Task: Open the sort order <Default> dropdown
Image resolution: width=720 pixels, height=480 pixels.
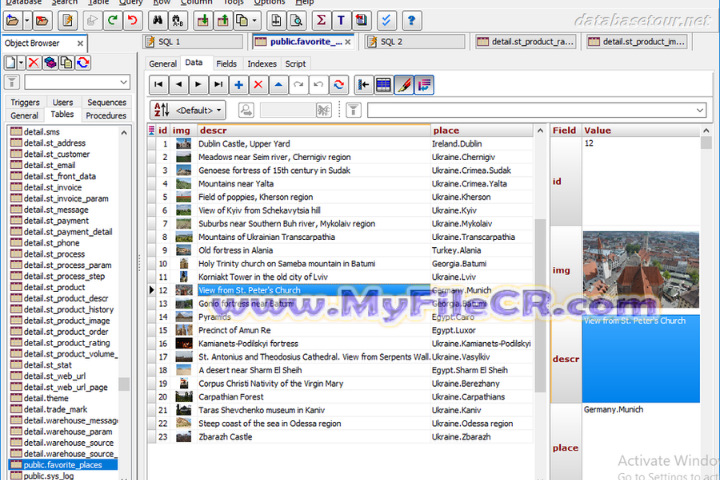Action: (188, 110)
